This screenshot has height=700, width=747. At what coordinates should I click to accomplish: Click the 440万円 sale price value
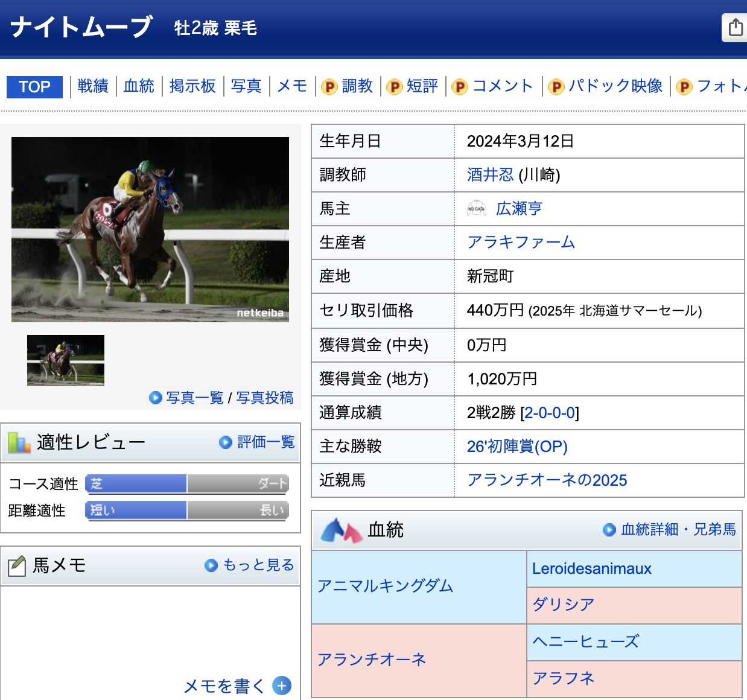coord(495,310)
